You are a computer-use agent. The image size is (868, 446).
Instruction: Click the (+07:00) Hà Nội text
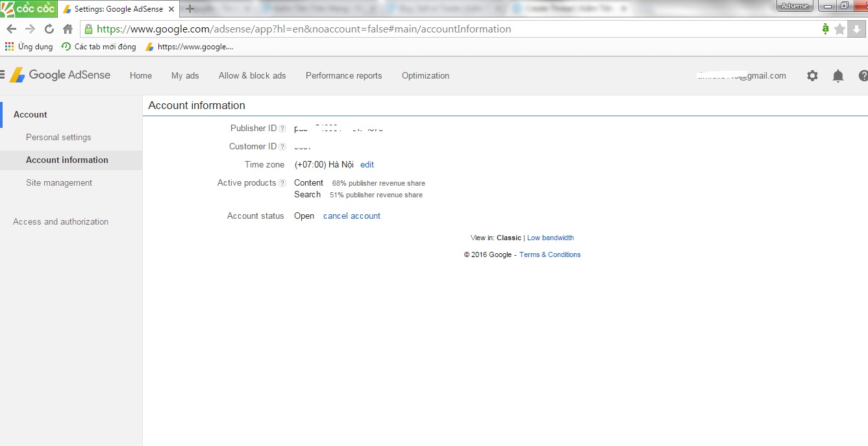coord(324,165)
